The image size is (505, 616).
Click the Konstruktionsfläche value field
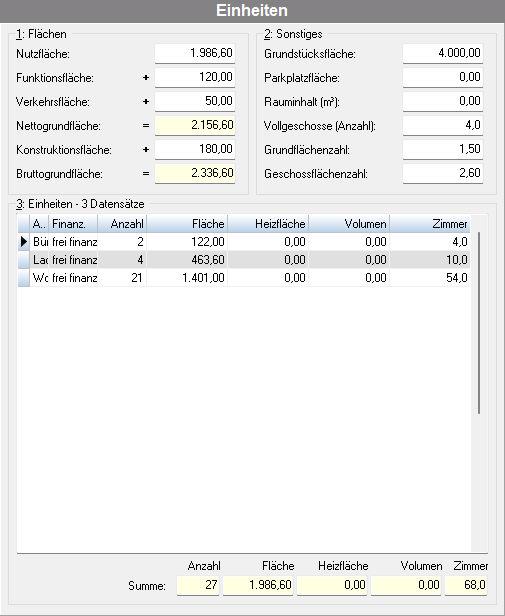(x=195, y=149)
